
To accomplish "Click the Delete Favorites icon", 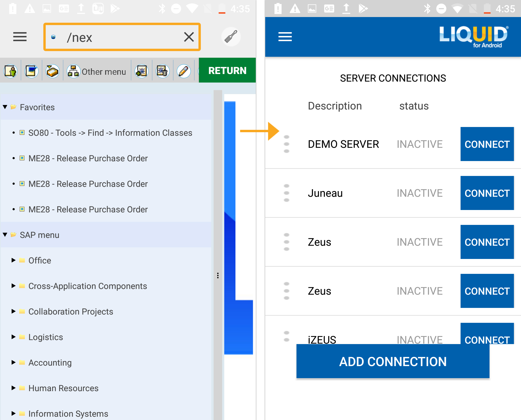I will click(162, 71).
